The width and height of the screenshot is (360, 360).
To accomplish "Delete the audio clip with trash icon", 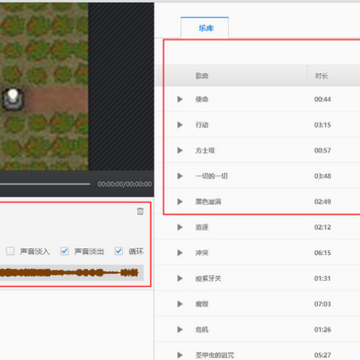I will (x=140, y=211).
